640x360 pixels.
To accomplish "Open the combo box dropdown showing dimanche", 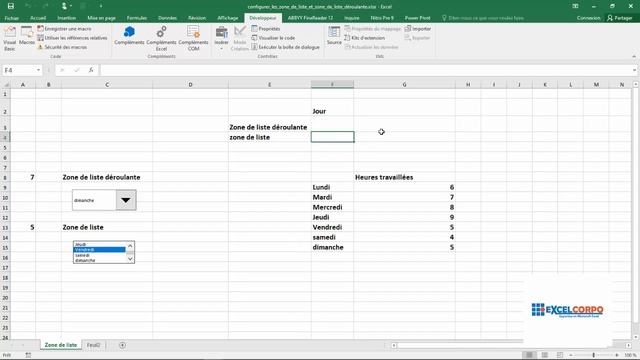I will [x=126, y=200].
